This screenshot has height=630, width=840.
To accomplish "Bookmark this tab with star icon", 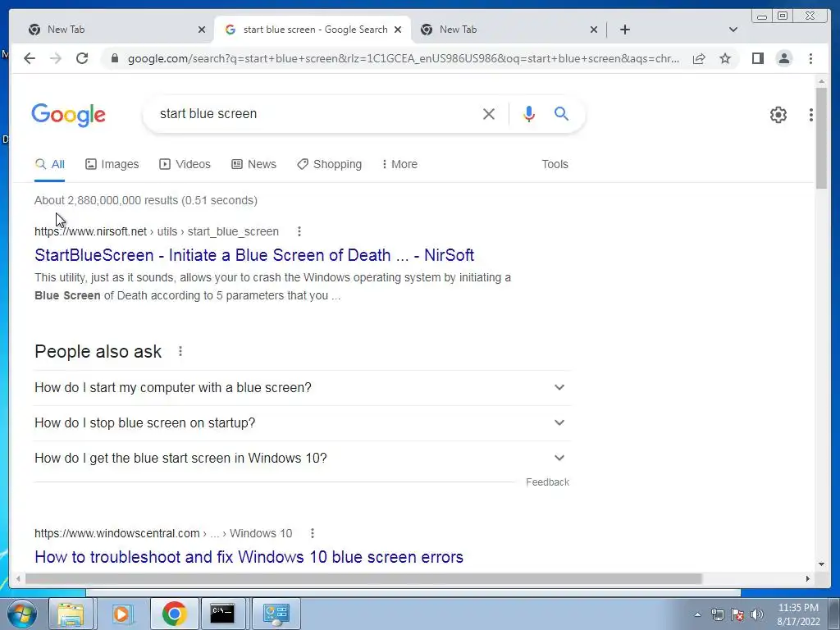I will pyautogui.click(x=725, y=58).
